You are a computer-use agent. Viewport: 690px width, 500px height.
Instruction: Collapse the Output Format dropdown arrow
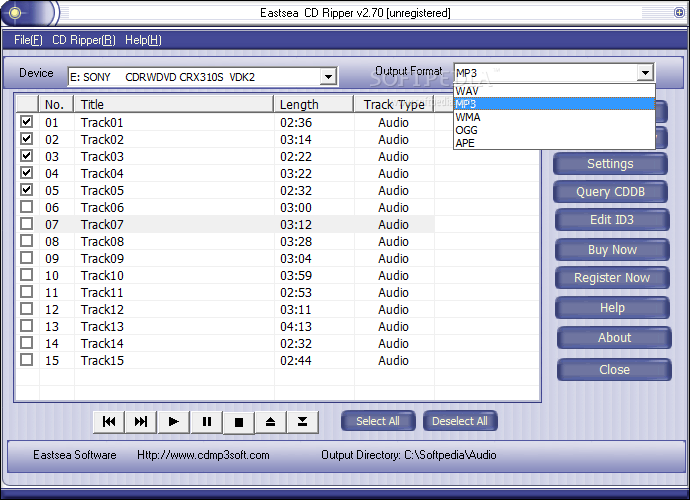pyautogui.click(x=645, y=72)
